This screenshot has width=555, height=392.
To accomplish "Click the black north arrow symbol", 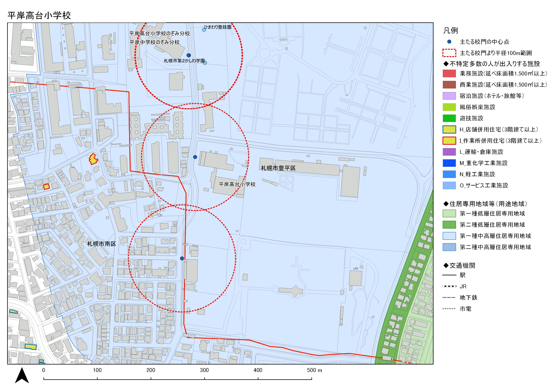I will pyautogui.click(x=22, y=375).
